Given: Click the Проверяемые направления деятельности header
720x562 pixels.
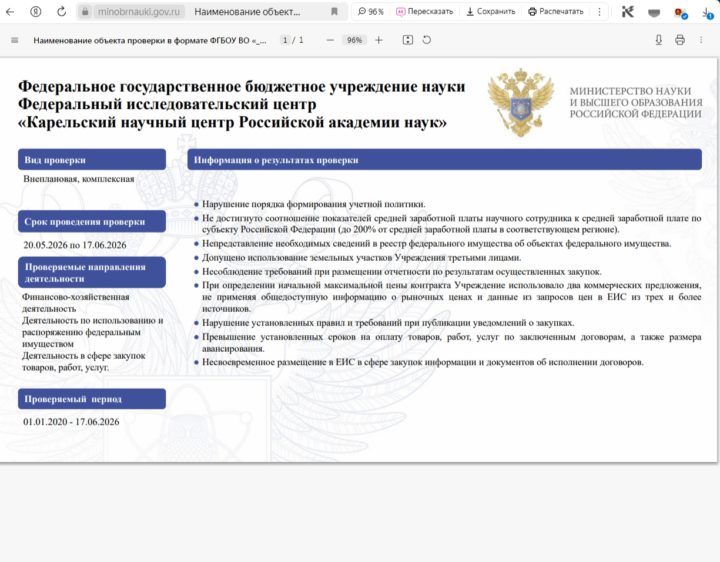Looking at the screenshot, I should click(x=92, y=272).
